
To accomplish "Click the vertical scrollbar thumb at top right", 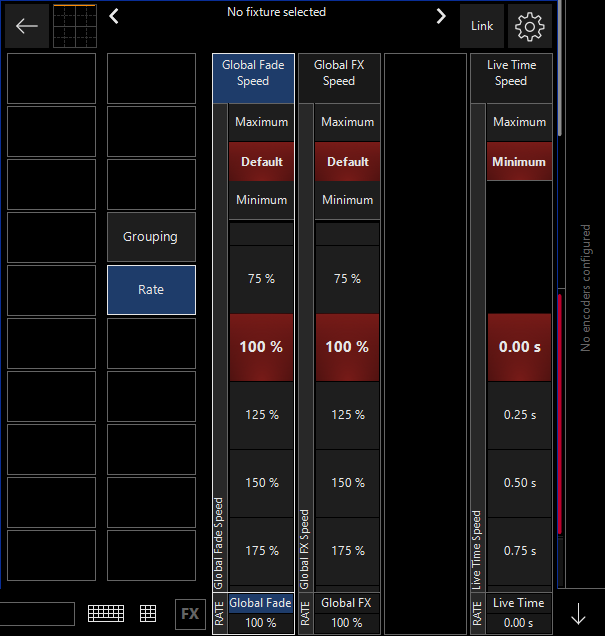I will pyautogui.click(x=560, y=68).
